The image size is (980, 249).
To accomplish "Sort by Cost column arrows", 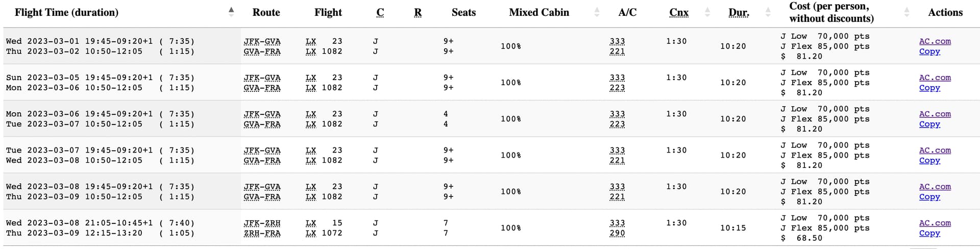I will pyautogui.click(x=906, y=12).
